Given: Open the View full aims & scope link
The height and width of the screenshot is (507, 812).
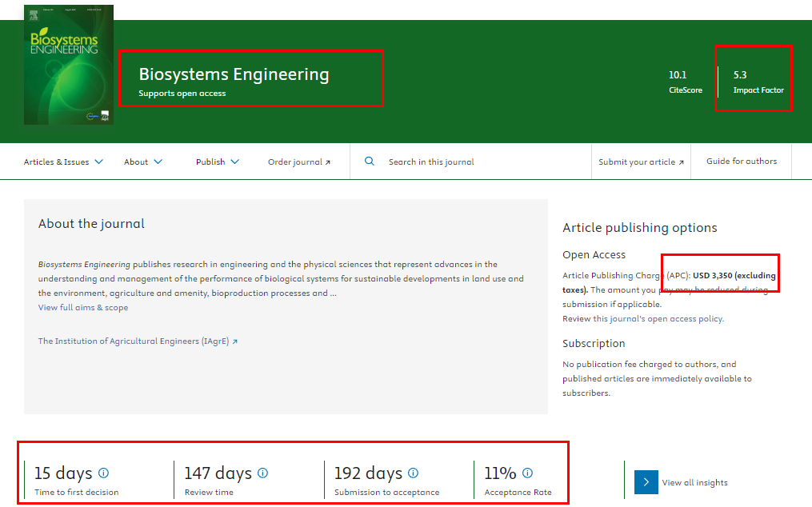Looking at the screenshot, I should [x=82, y=306].
